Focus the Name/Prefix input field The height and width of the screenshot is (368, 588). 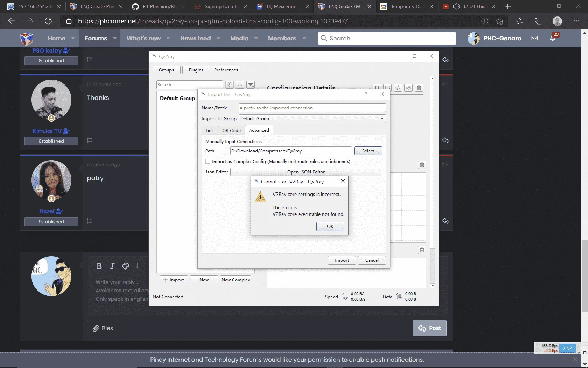[312, 108]
